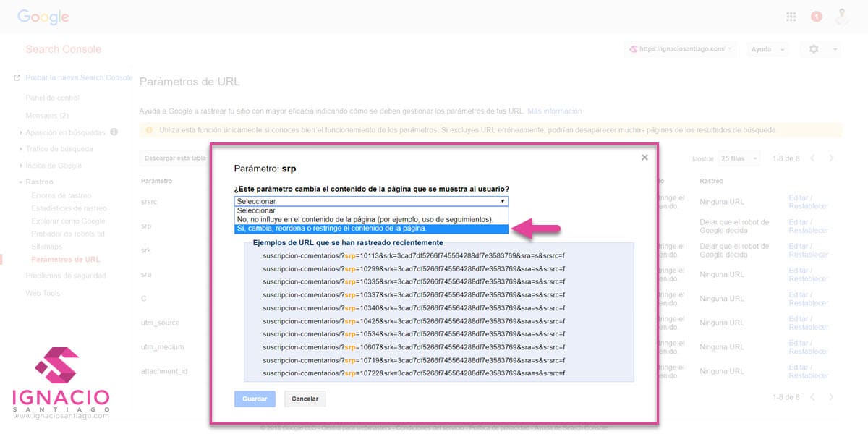
Task: Click example URL with srp=10722
Action: pyautogui.click(x=413, y=373)
